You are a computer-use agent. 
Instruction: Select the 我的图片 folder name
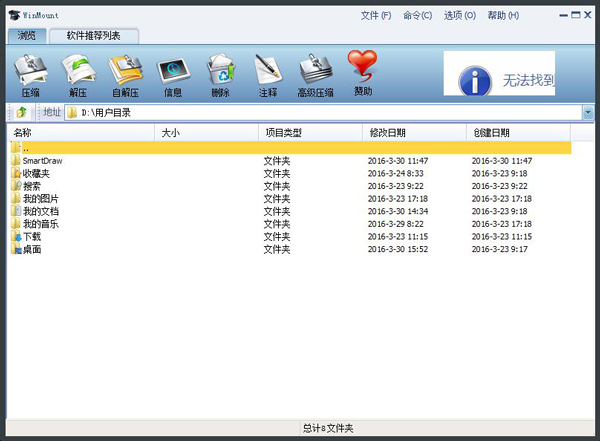tap(41, 199)
